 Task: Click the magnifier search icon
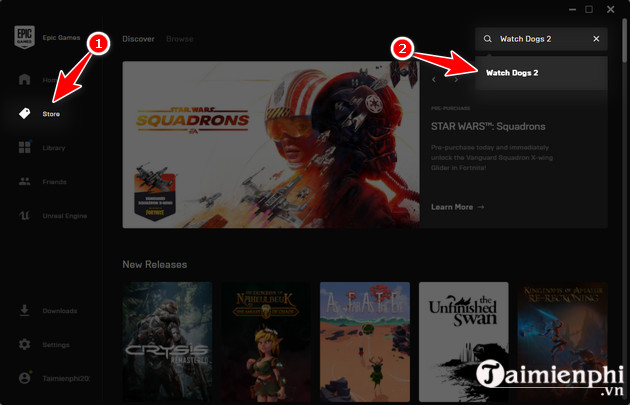coord(488,39)
